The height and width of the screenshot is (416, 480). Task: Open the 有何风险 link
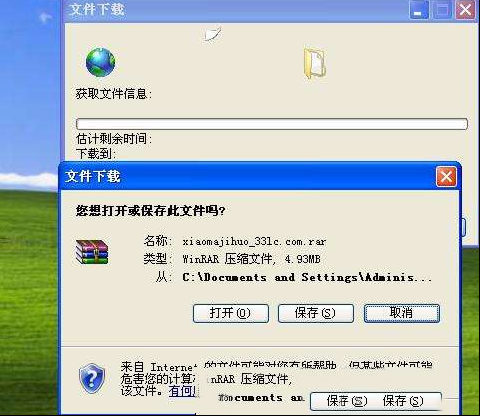(x=183, y=391)
